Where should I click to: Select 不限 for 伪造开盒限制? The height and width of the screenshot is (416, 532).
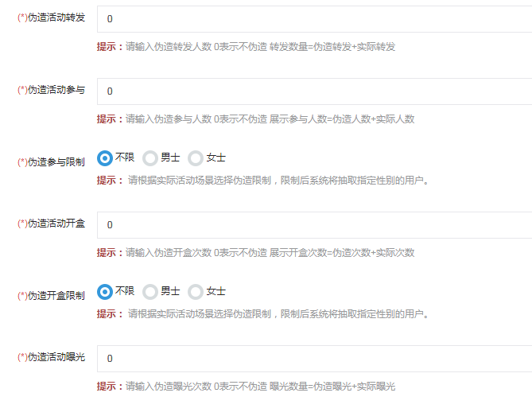point(105,292)
